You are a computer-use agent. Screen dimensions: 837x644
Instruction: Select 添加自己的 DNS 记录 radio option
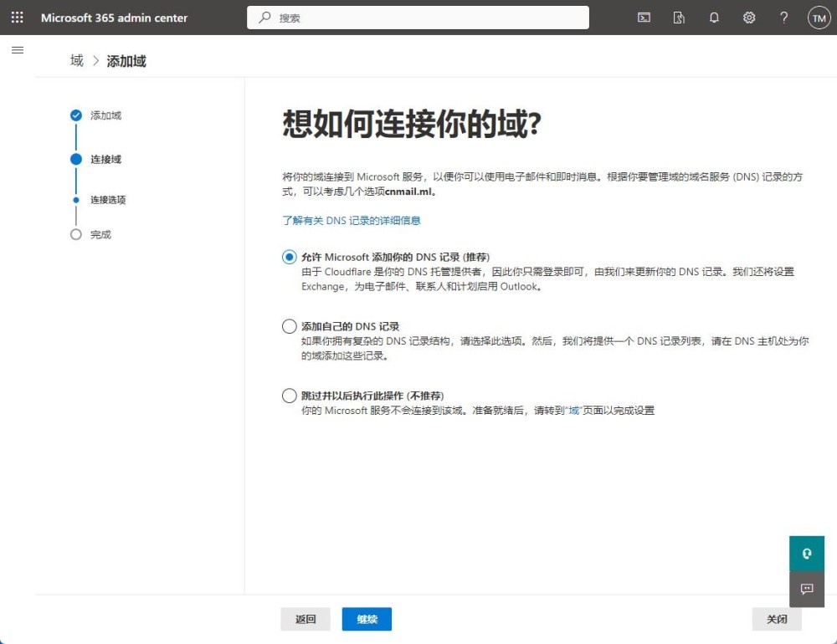pyautogui.click(x=290, y=326)
